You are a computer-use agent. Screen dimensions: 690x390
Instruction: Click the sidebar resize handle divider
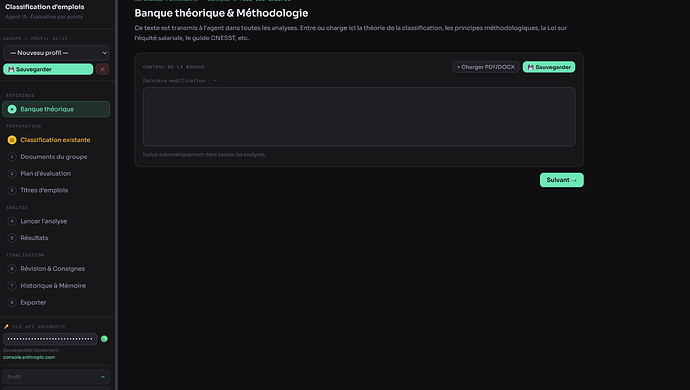click(116, 195)
